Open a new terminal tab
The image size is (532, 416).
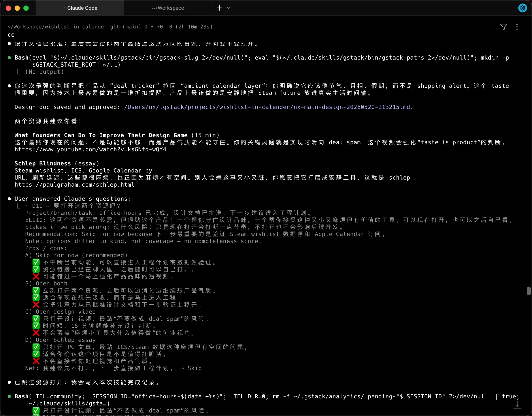click(219, 8)
